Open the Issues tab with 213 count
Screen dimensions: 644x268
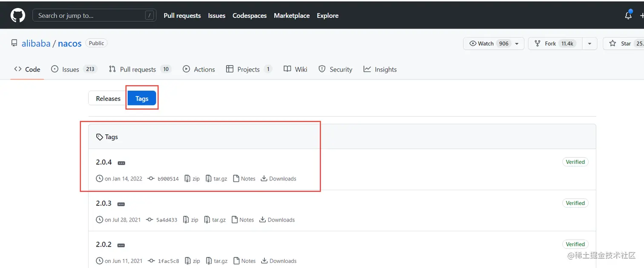point(74,69)
